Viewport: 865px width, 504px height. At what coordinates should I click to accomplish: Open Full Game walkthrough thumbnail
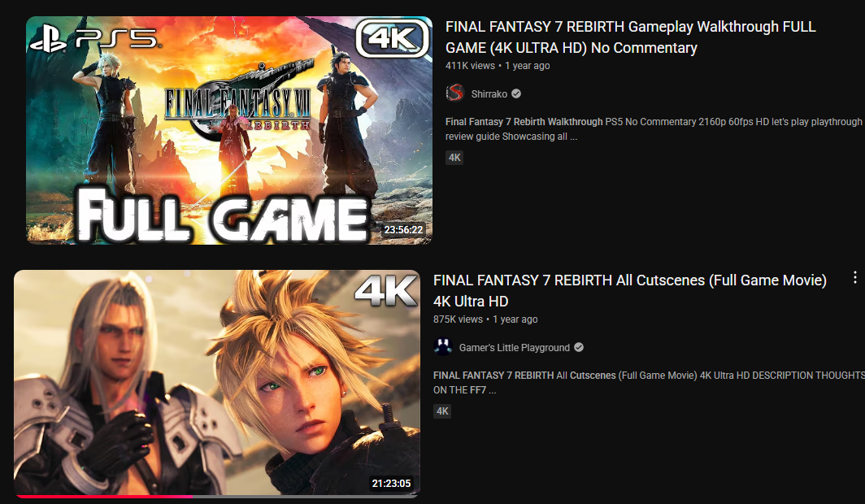click(x=229, y=130)
